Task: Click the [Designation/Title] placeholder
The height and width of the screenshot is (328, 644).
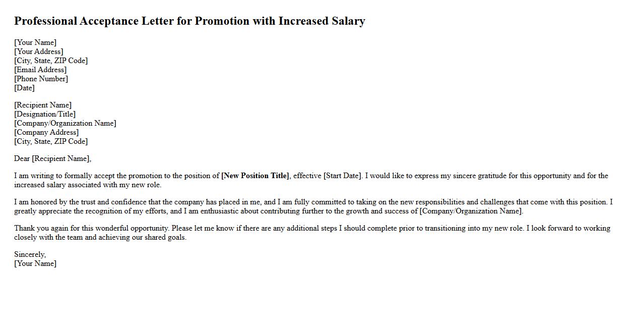Action: (45, 114)
